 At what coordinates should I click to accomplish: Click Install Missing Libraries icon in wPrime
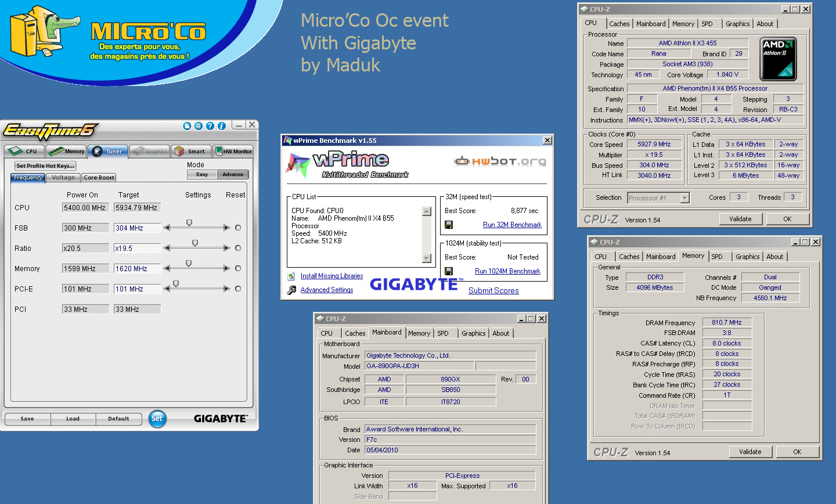point(291,276)
